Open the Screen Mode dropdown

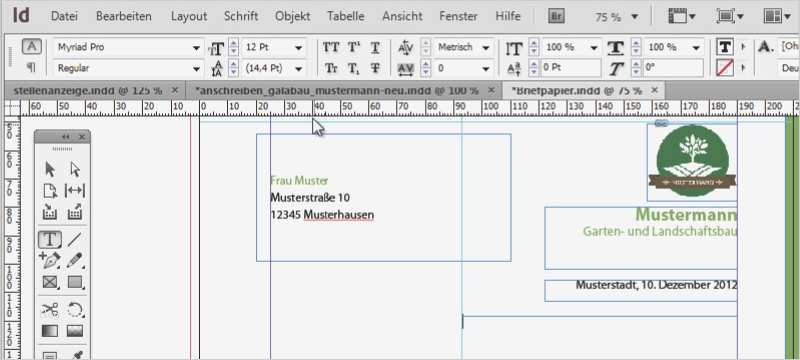(x=731, y=16)
